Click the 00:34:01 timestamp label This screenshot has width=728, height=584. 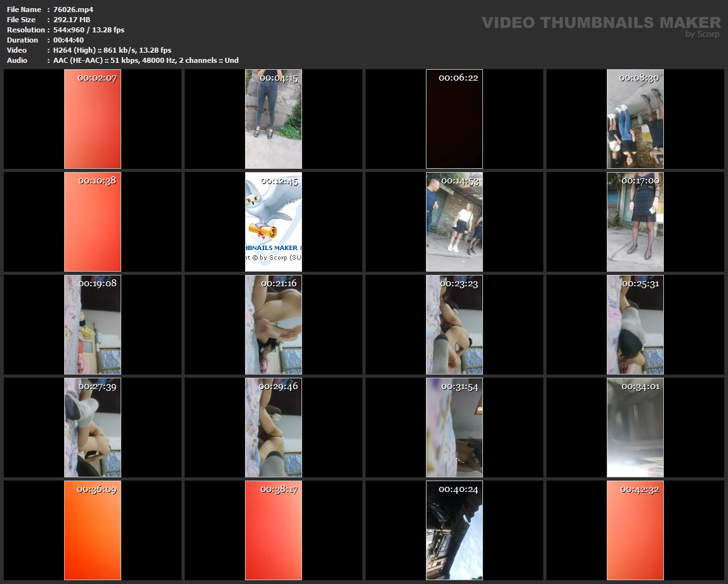[640, 386]
